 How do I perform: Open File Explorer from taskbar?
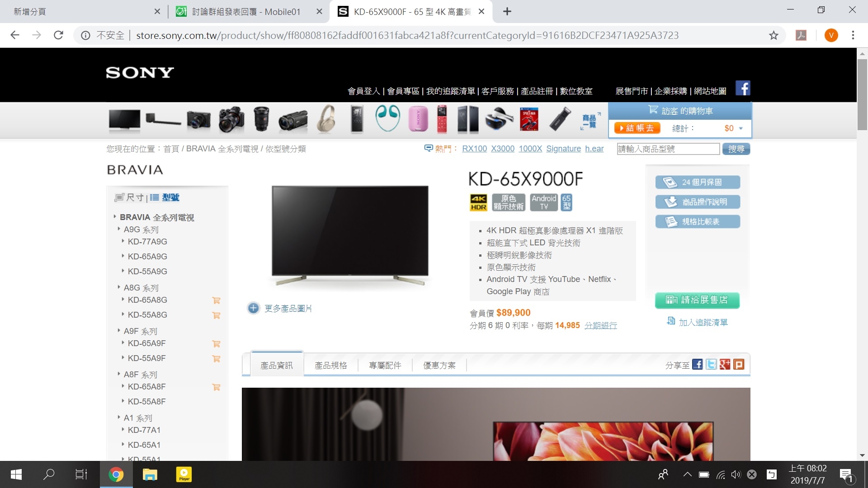click(x=150, y=474)
